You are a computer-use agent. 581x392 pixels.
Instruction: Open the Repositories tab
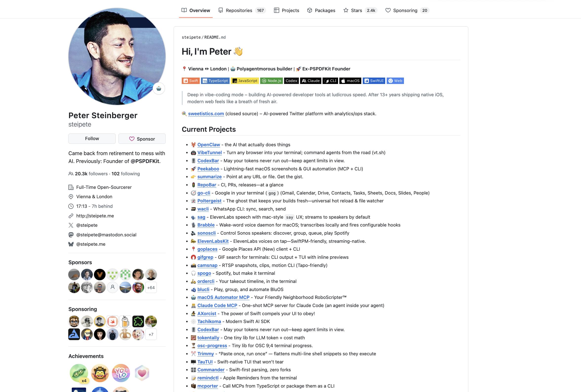(239, 11)
